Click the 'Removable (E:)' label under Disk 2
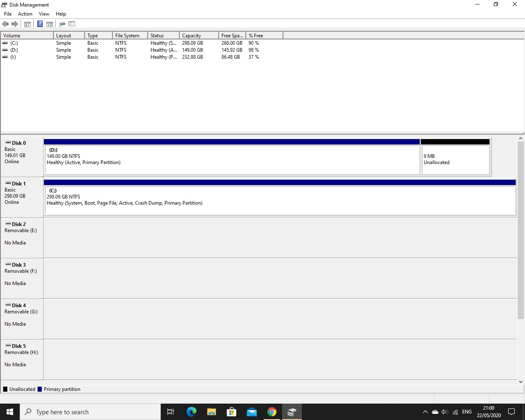Image resolution: width=525 pixels, height=420 pixels. [x=21, y=231]
